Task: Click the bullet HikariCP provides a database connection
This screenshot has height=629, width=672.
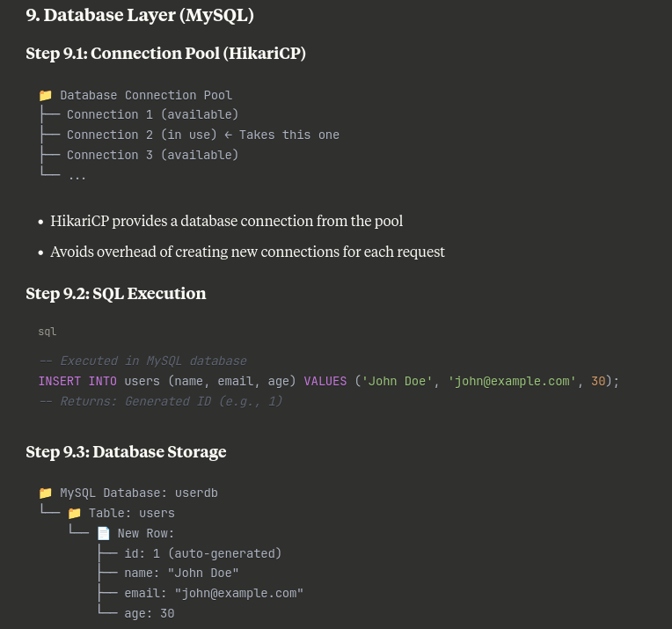Action: tap(226, 221)
